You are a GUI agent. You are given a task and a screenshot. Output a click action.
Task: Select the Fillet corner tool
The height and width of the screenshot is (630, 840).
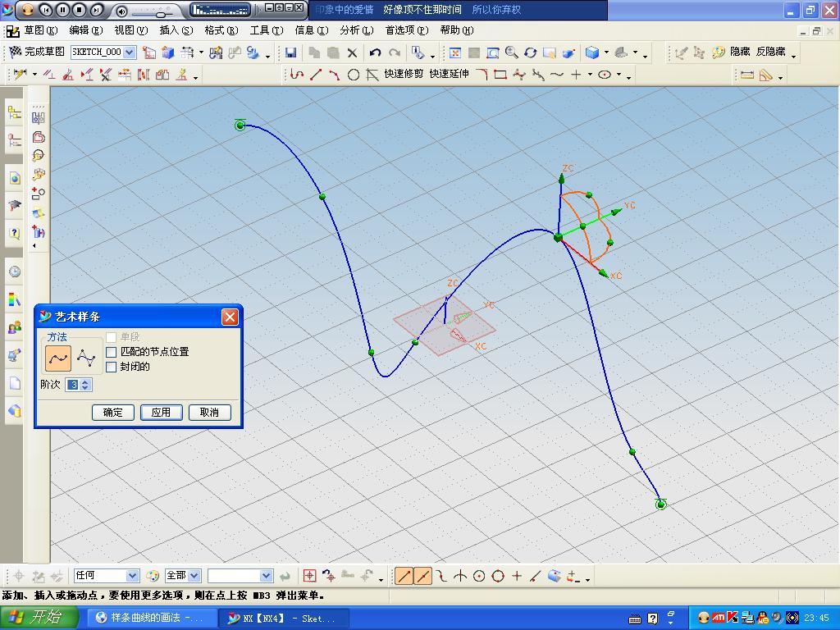click(482, 75)
